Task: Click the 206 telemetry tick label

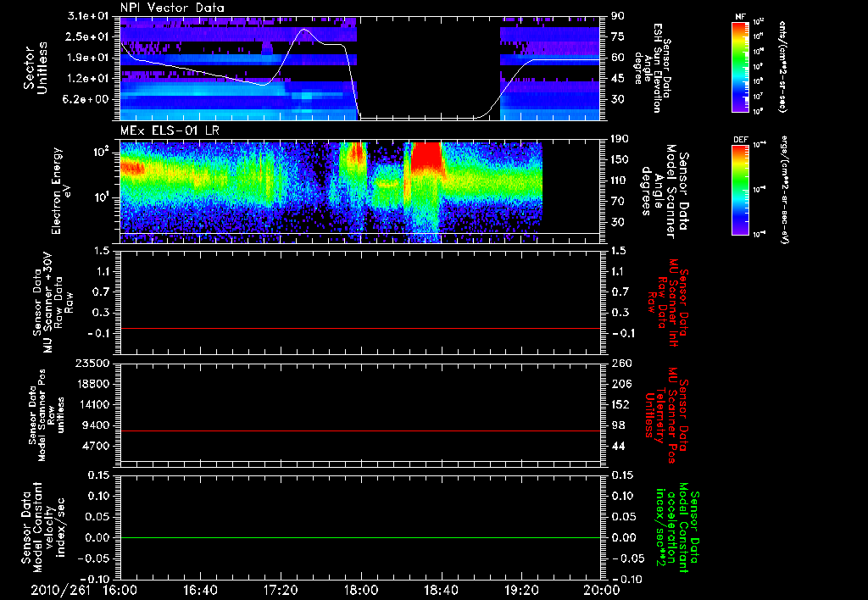Action: coord(620,384)
